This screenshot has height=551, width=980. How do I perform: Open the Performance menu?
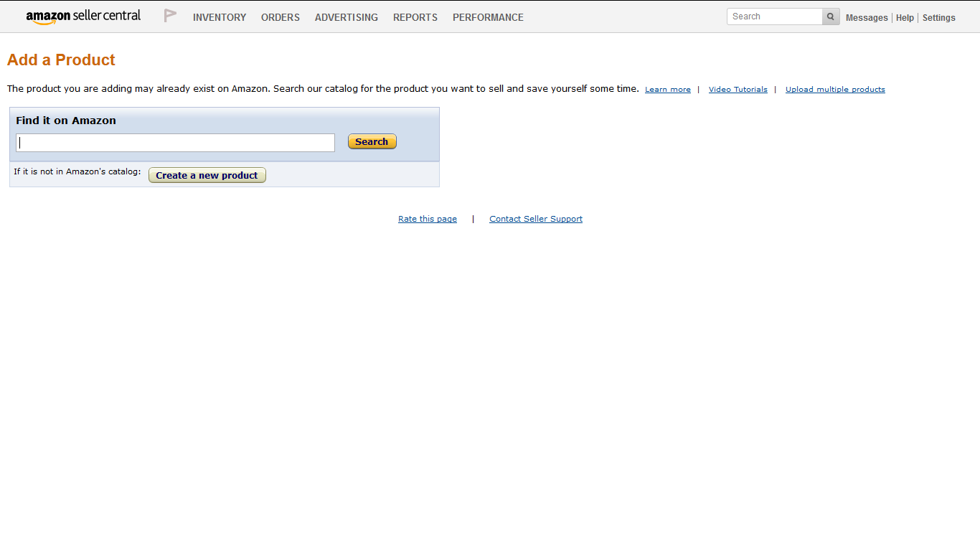tap(488, 17)
